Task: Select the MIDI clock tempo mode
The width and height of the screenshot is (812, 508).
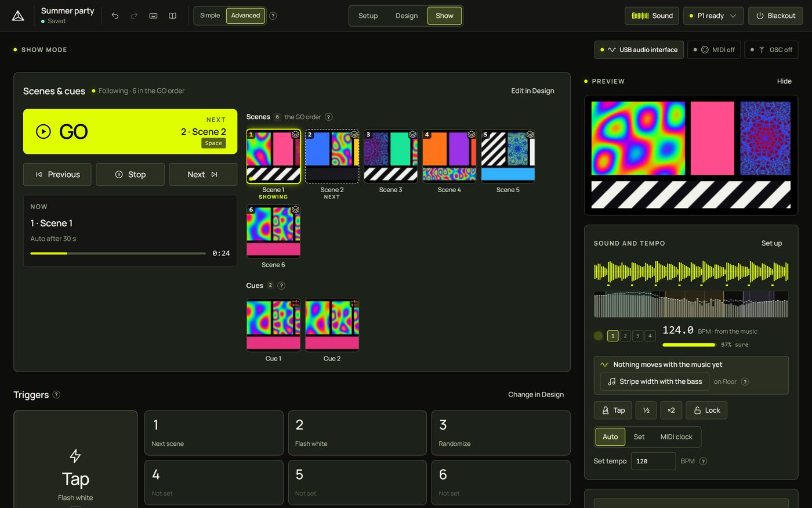Action: click(x=676, y=437)
